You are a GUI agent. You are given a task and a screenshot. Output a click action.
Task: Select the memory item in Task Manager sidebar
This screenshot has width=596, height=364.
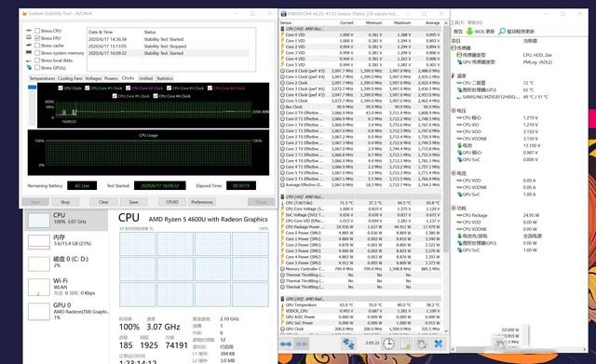point(66,241)
